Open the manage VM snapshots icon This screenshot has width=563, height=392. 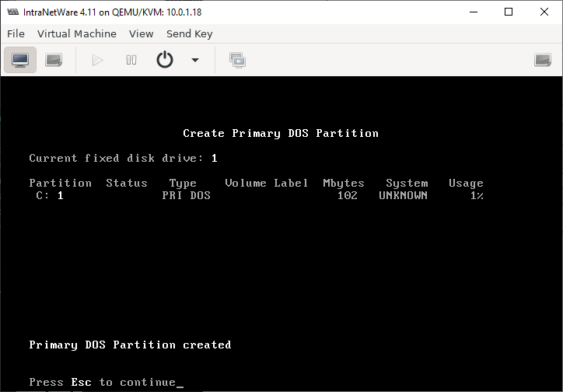(x=238, y=60)
